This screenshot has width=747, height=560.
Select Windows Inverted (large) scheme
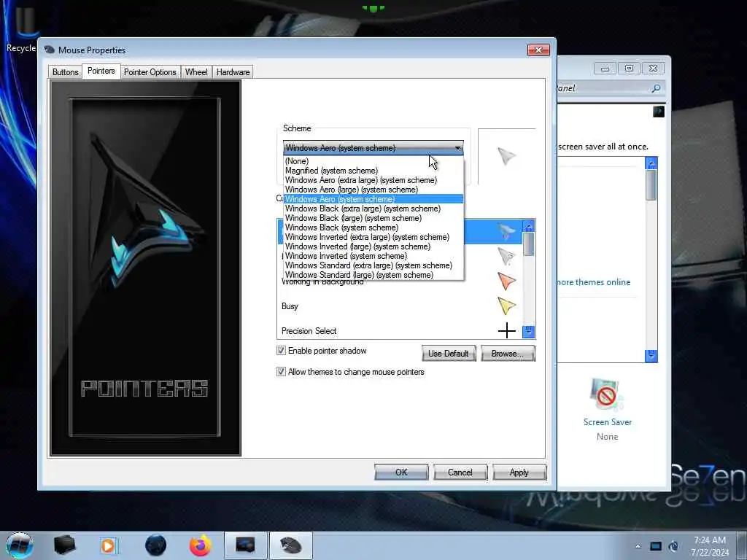(x=373, y=246)
